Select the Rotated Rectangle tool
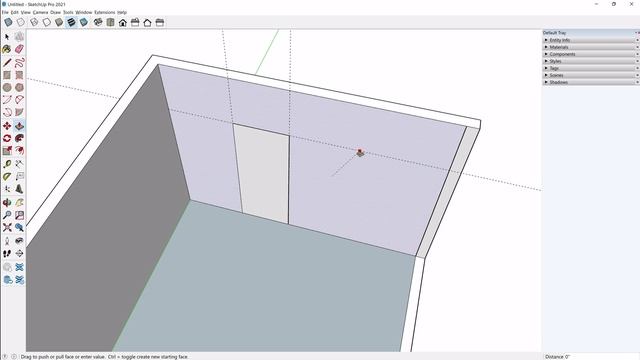Image resolution: width=640 pixels, height=360 pixels. [x=19, y=75]
